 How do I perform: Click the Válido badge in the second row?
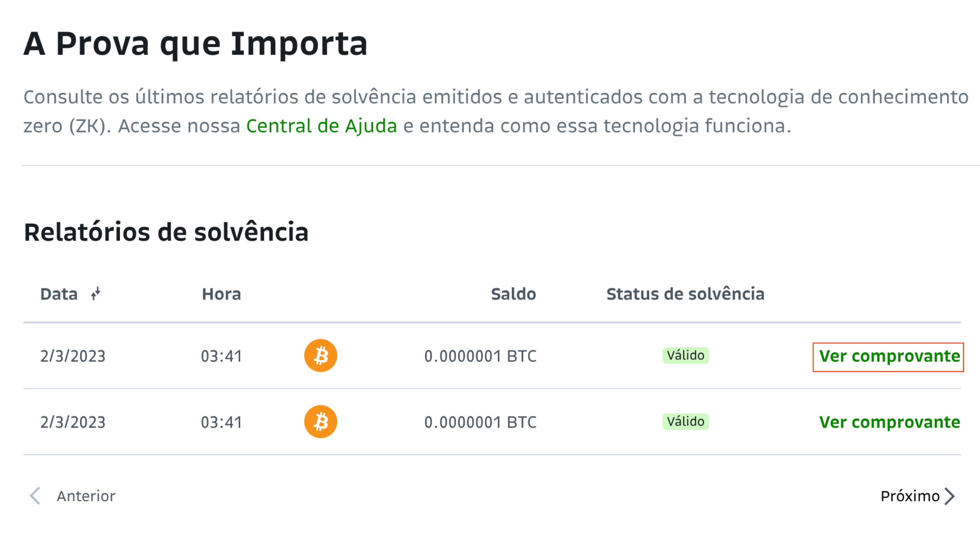pyautogui.click(x=686, y=422)
